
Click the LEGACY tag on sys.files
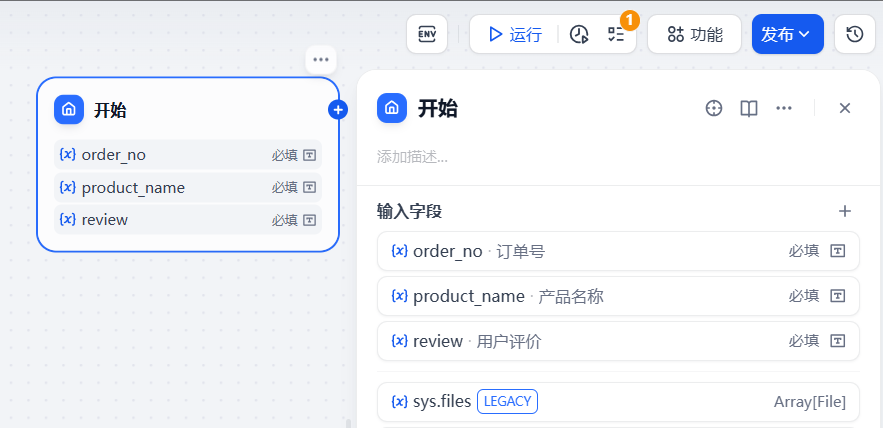pyautogui.click(x=507, y=402)
